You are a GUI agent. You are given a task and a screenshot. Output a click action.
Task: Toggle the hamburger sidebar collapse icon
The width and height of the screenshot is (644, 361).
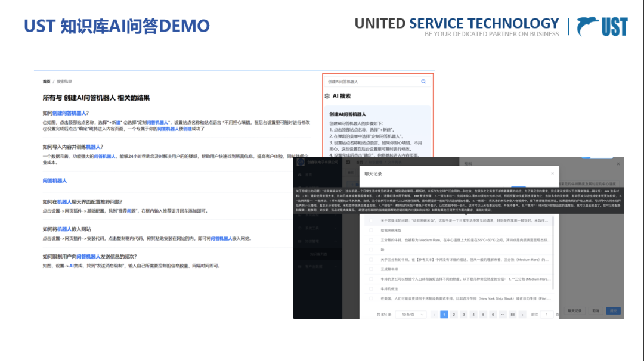pos(348,162)
